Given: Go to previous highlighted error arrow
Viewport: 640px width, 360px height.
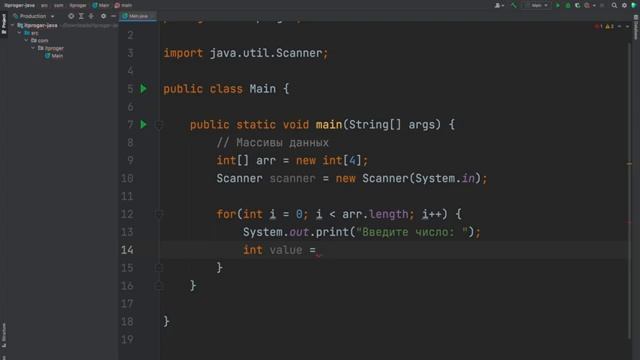Looking at the screenshot, I should 619,27.
